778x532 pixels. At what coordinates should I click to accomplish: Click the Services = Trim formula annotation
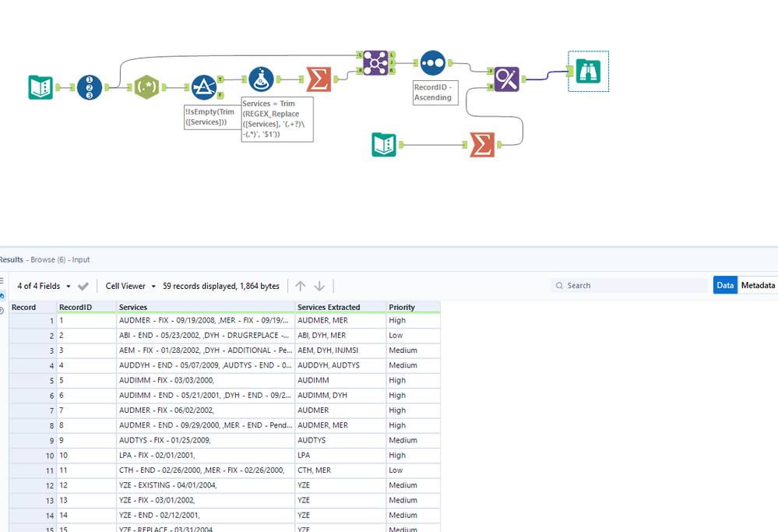point(277,119)
